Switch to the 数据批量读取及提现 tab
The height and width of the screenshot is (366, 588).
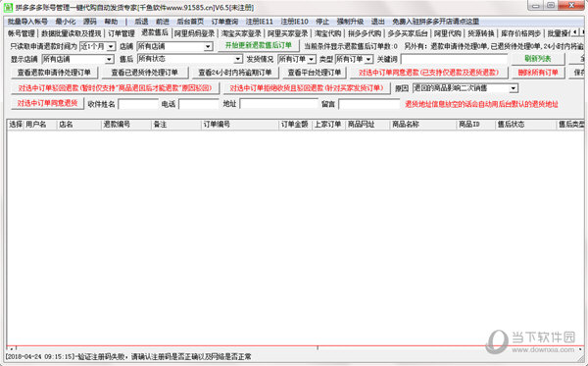[71, 33]
